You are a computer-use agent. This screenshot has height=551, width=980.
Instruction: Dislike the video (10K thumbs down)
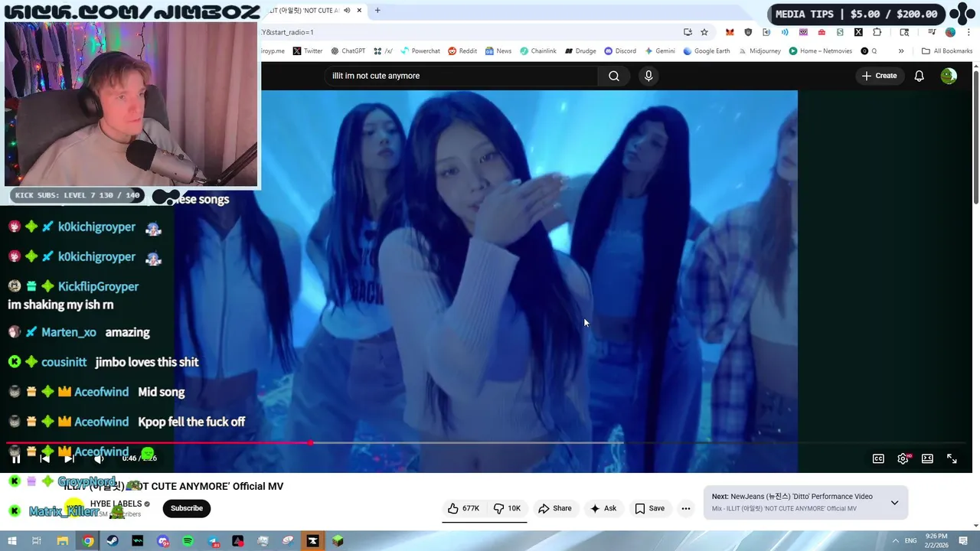coord(507,508)
